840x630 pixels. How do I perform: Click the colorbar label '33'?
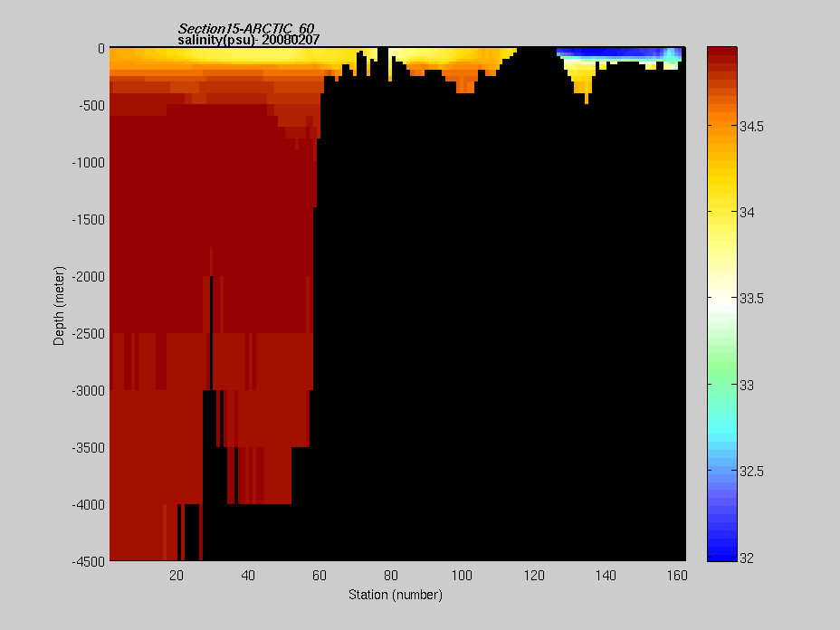pos(747,386)
